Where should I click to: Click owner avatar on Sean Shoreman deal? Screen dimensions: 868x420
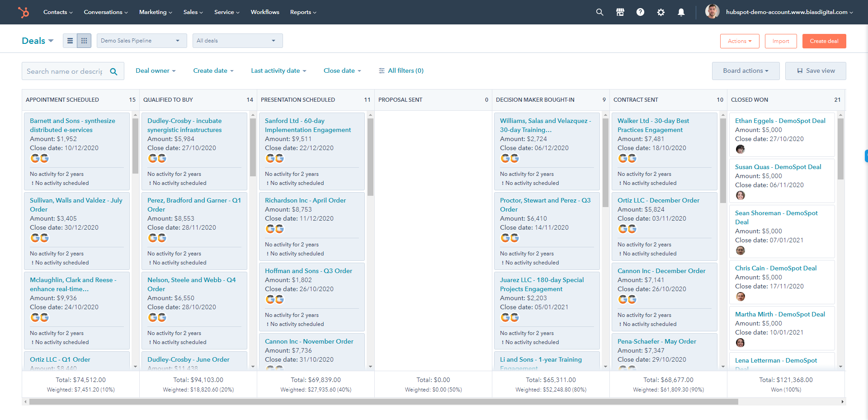pos(740,250)
